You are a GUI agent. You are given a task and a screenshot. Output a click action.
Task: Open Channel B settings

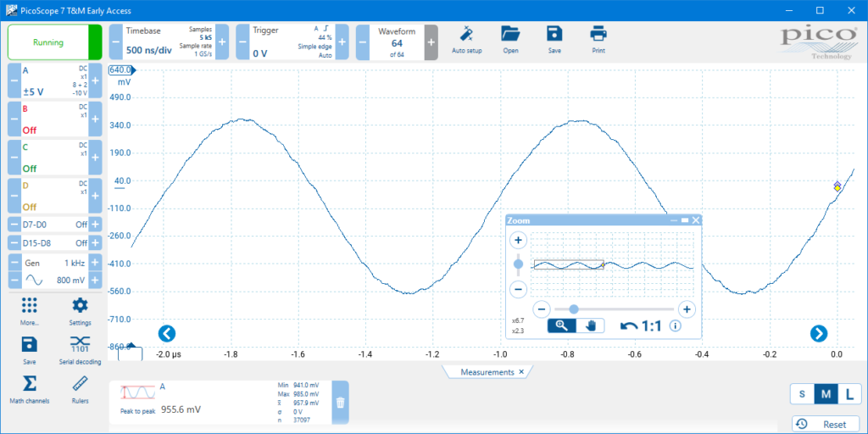pos(55,119)
